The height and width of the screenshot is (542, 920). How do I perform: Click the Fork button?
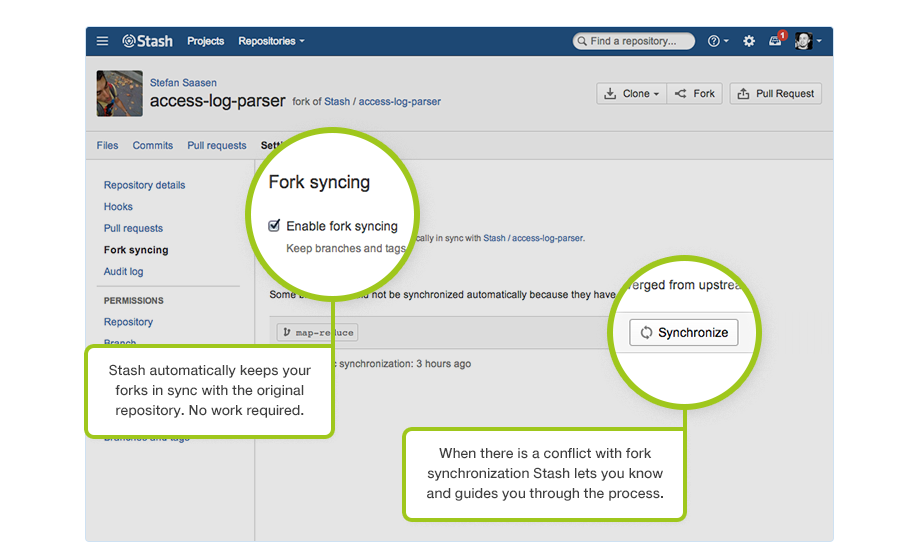pyautogui.click(x=695, y=93)
